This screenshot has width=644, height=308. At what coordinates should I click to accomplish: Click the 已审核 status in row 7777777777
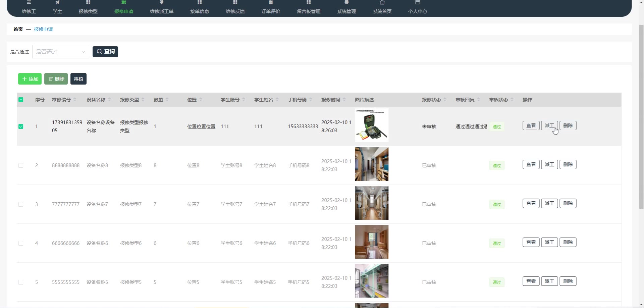coord(429,204)
